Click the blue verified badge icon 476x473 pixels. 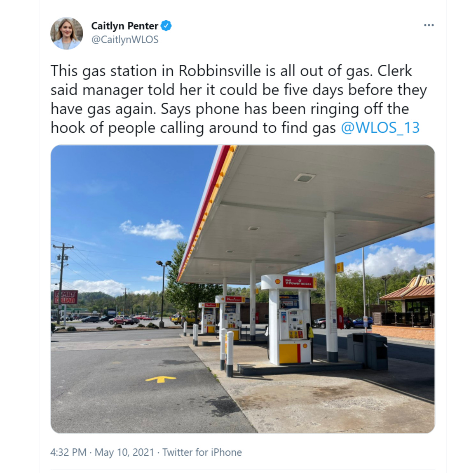[166, 26]
